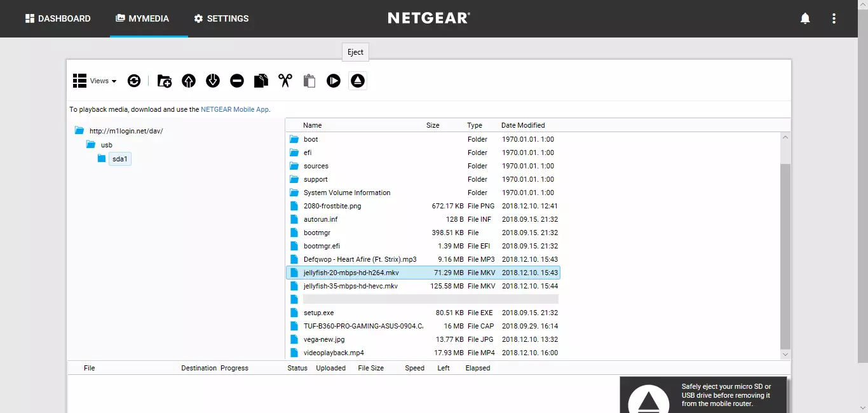Click the folder icon next to boot

pos(294,139)
